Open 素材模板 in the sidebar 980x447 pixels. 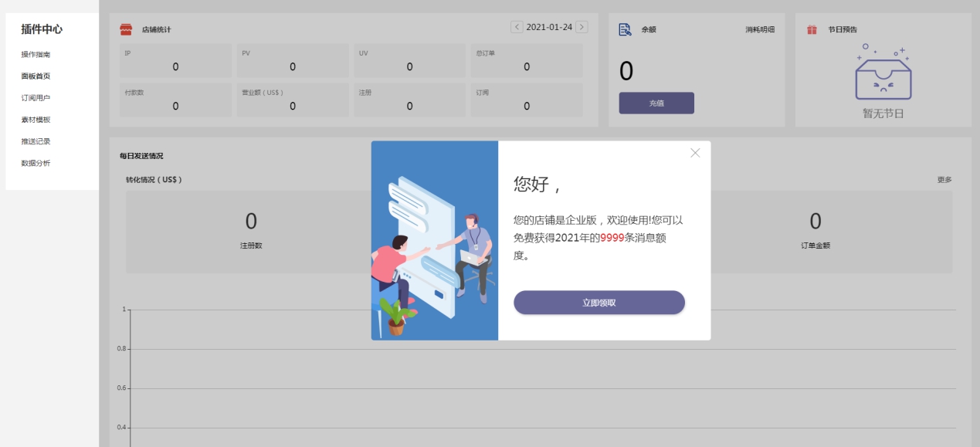(x=36, y=120)
